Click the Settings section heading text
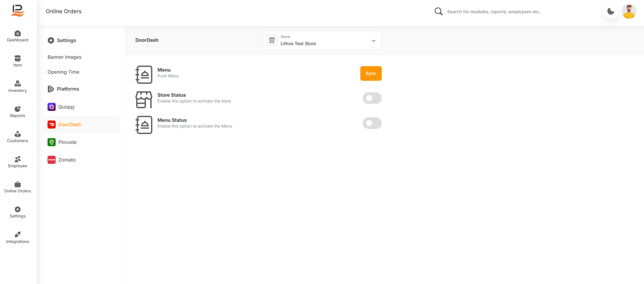This screenshot has height=284, width=644. pos(67,40)
